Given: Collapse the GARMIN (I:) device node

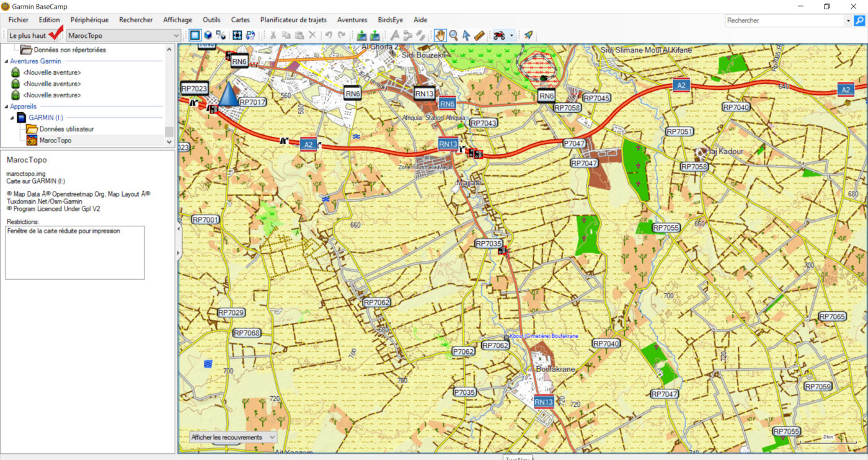Looking at the screenshot, I should [x=12, y=117].
